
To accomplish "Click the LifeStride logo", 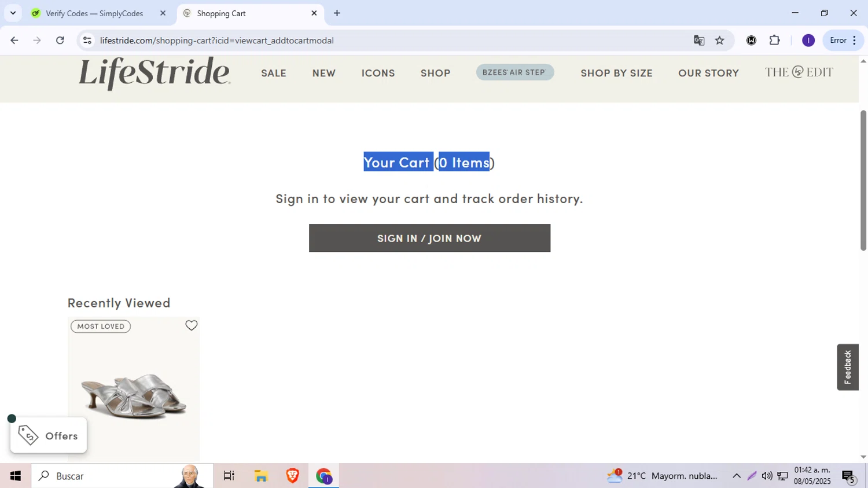I will tap(154, 74).
